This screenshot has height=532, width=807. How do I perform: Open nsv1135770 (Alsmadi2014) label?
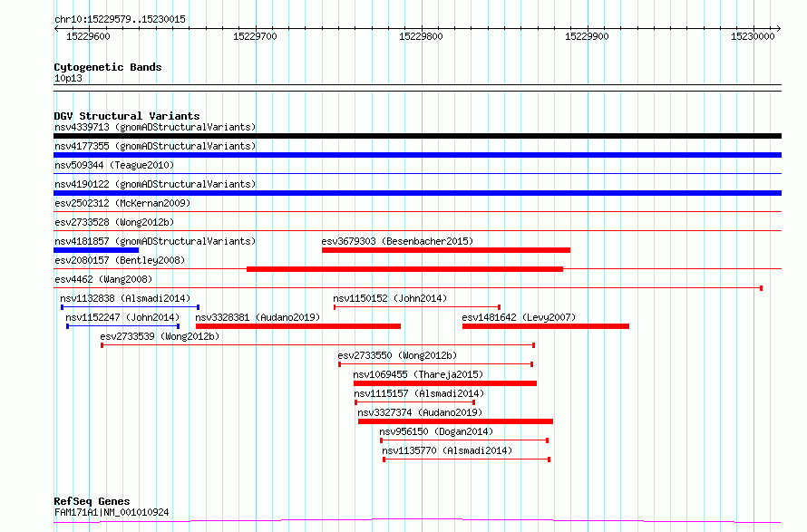(447, 450)
